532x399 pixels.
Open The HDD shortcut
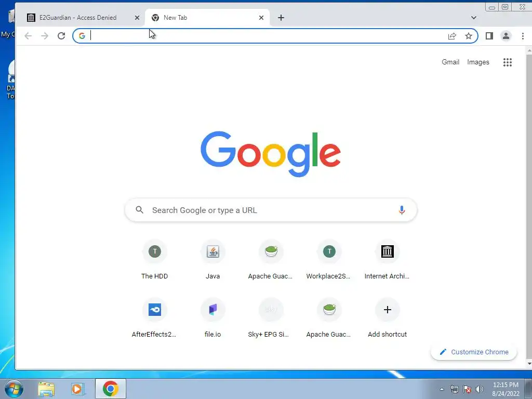[155, 261]
